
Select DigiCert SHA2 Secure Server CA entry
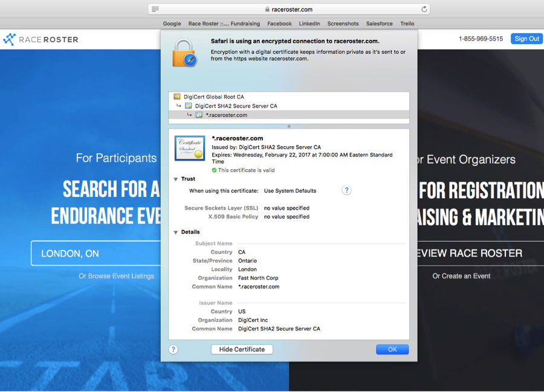click(x=236, y=106)
